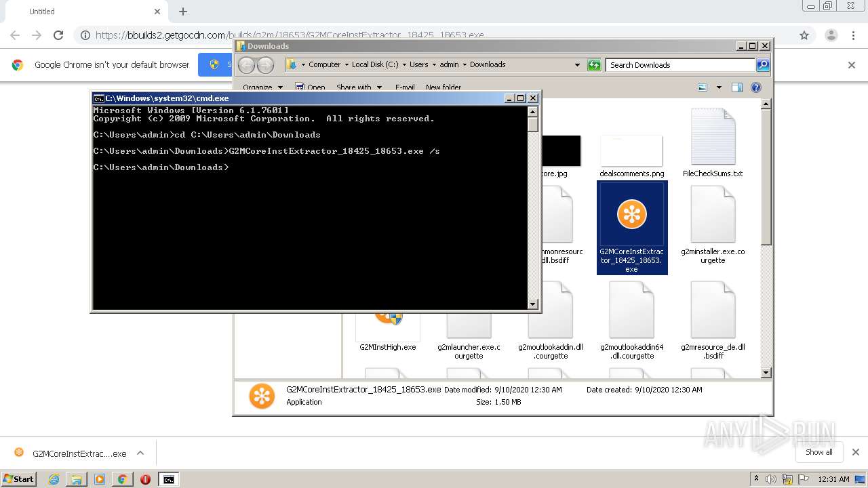Image resolution: width=868 pixels, height=488 pixels.
Task: Reload the page in Chrome
Action: coord(58,35)
